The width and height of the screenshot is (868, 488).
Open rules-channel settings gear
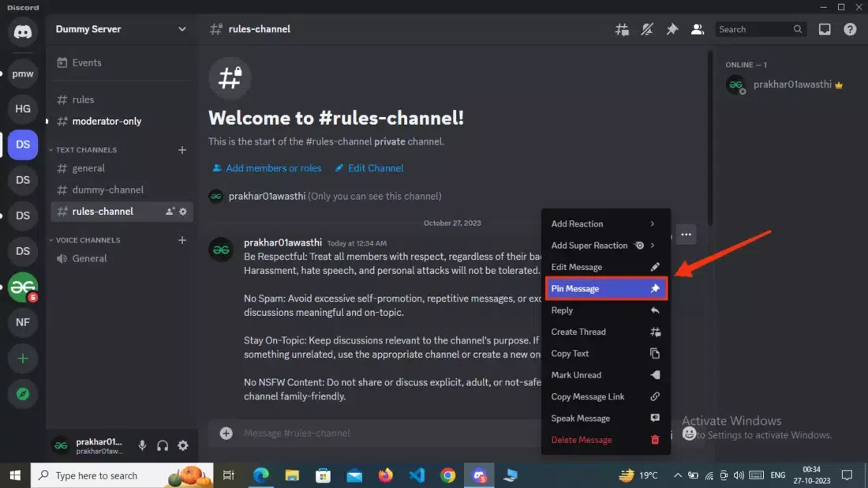(x=183, y=212)
